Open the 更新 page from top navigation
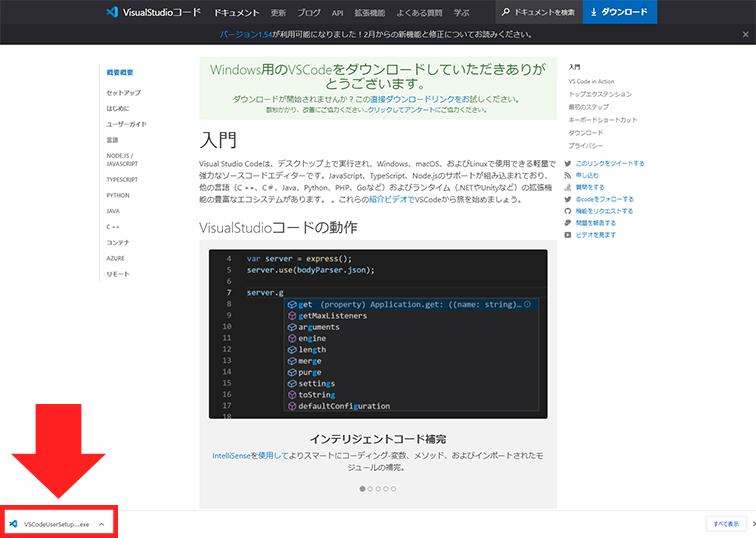The width and height of the screenshot is (756, 538). point(278,13)
